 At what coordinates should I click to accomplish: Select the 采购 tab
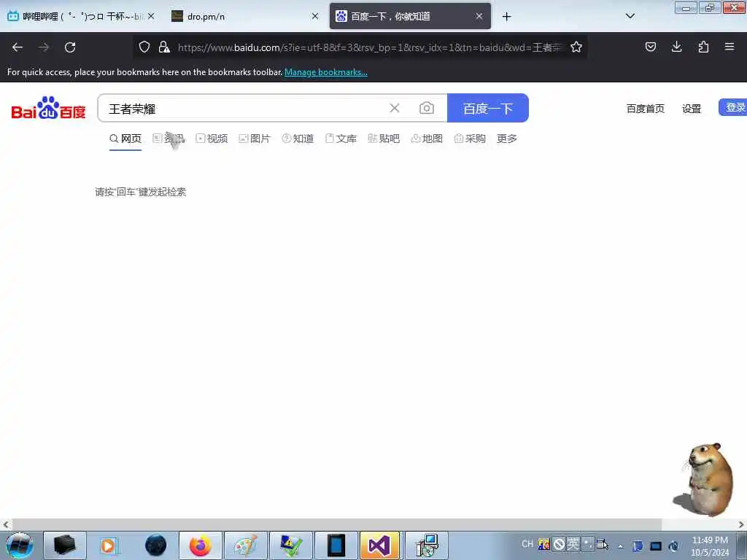point(470,139)
